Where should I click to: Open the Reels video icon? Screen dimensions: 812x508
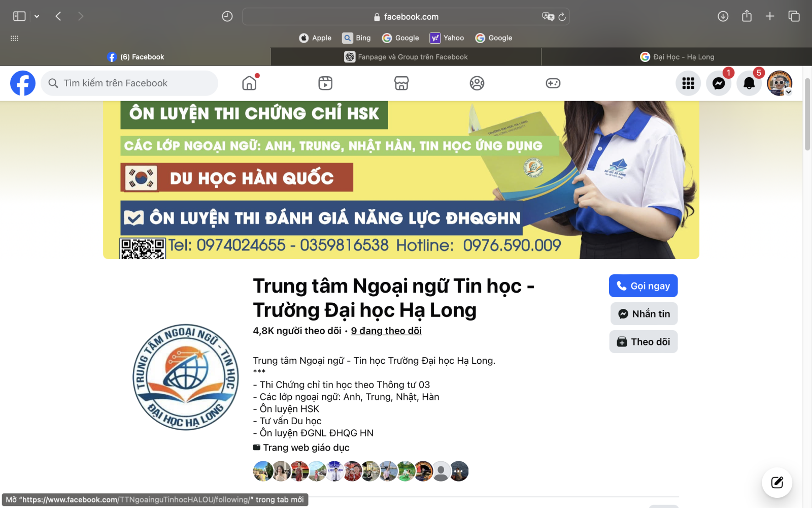pos(325,83)
